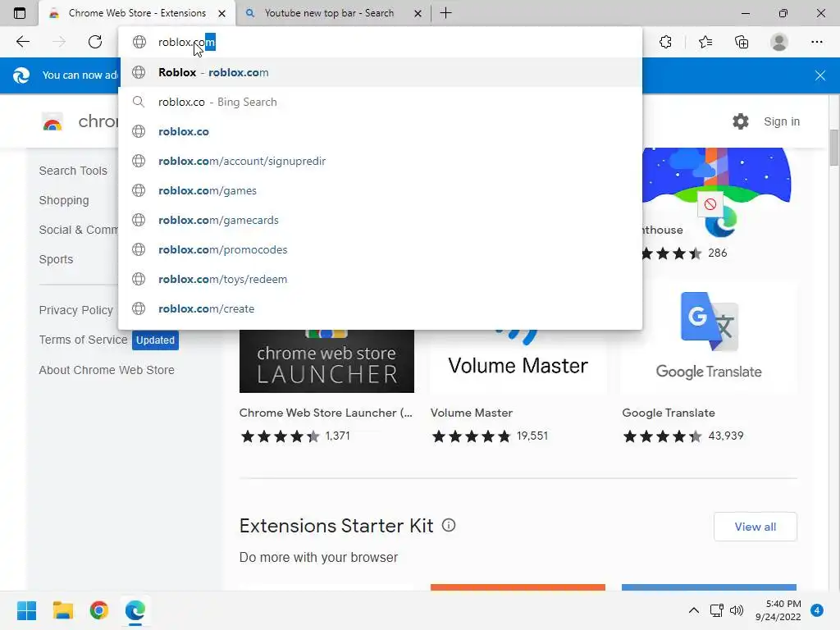
Task: Open the Privacy Policy link
Action: point(76,310)
